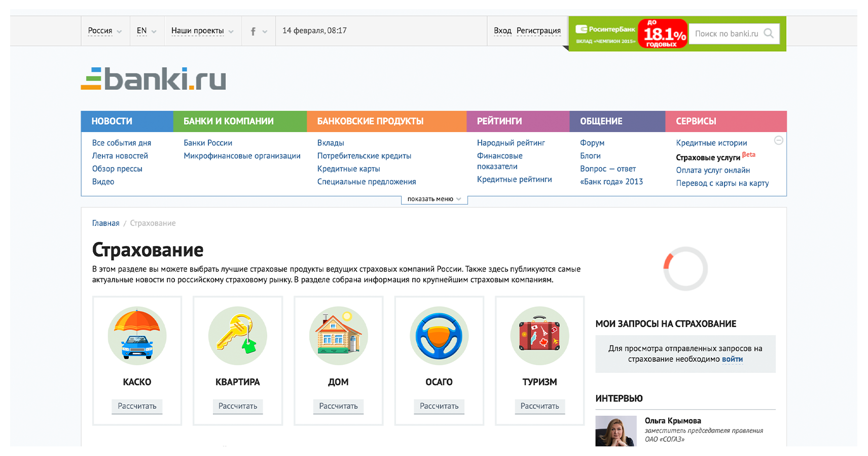Viewport: 868px width, 456px height.
Task: Click the house insurance icon
Action: [x=338, y=335]
